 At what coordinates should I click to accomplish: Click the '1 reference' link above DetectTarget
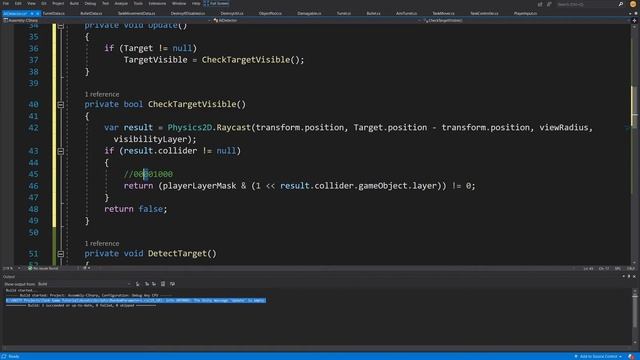(x=102, y=244)
